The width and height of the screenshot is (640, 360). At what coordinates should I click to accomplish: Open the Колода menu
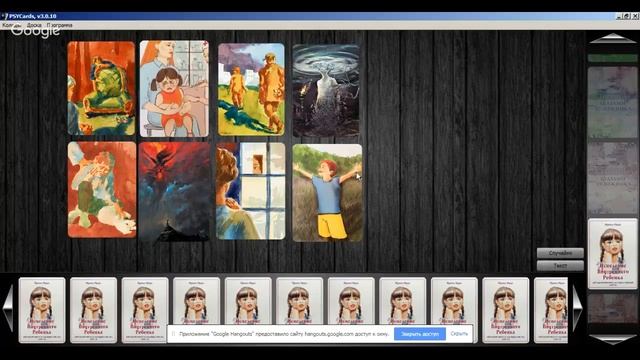pos(11,25)
